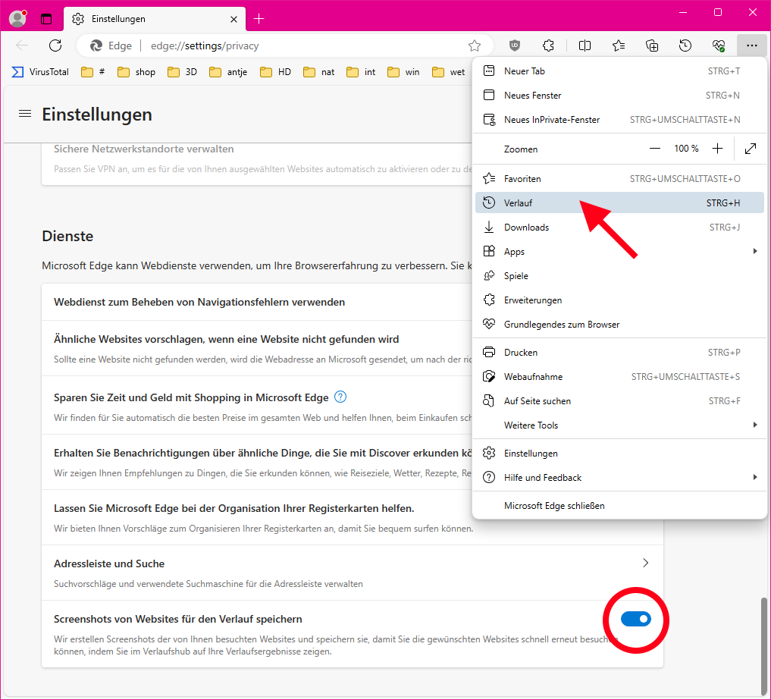771x700 pixels.
Task: Open Verlauf from the menu
Action: coord(619,202)
